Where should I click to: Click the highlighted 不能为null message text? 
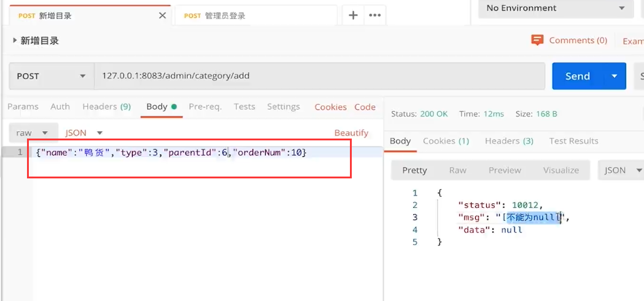[x=534, y=218]
